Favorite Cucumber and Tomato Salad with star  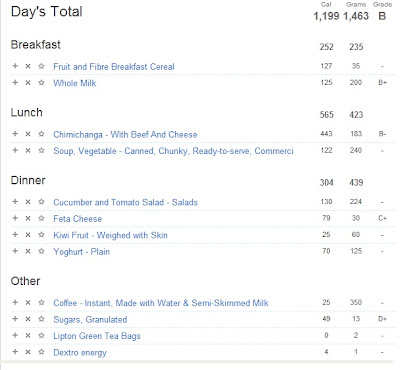tap(41, 202)
